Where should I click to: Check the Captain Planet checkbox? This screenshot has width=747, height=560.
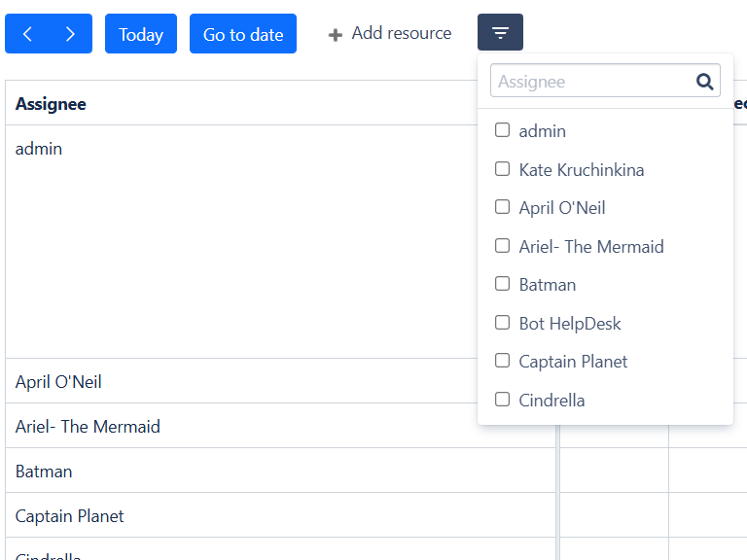pyautogui.click(x=503, y=361)
